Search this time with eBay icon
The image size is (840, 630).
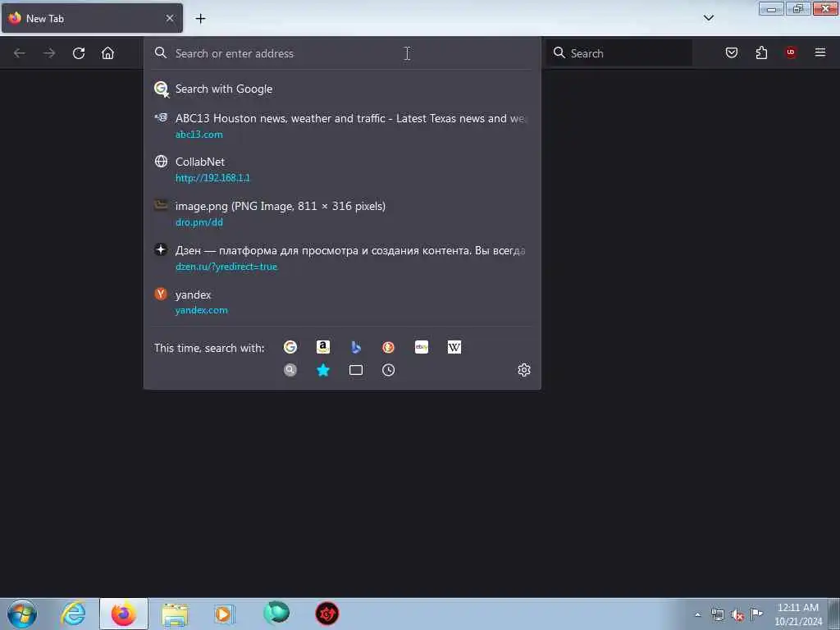422,347
